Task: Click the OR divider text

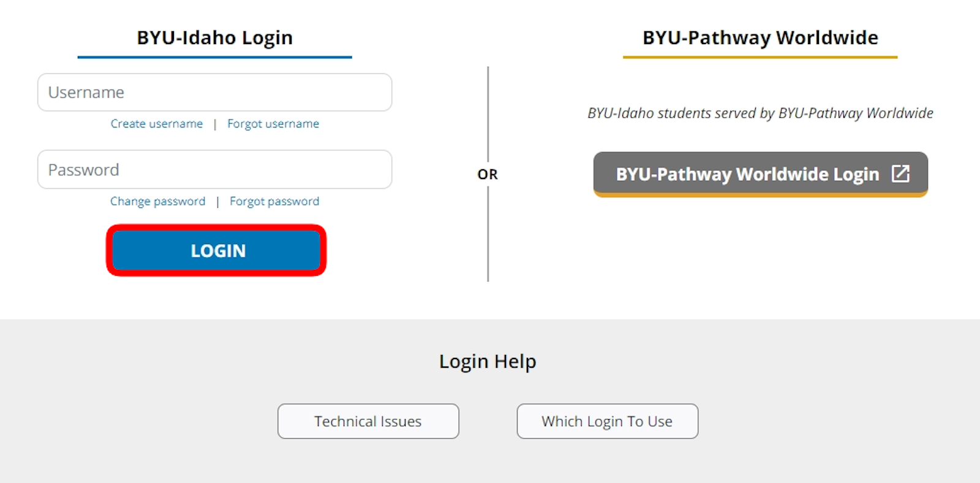Action: [x=488, y=174]
